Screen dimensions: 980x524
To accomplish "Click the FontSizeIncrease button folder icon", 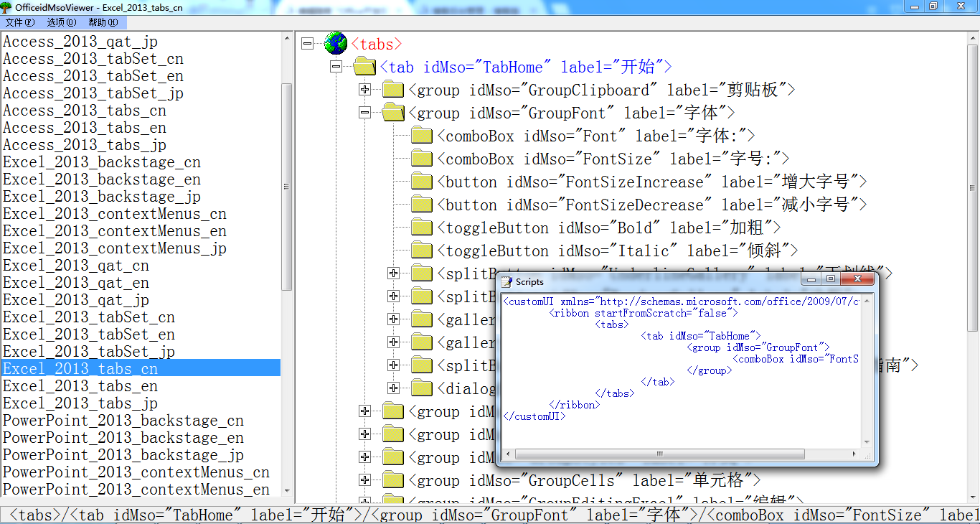I will [422, 181].
